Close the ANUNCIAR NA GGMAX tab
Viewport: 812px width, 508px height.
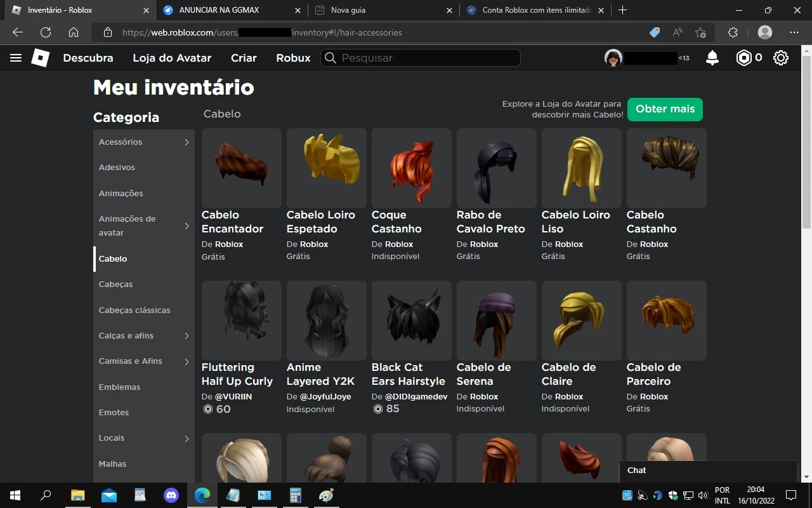pyautogui.click(x=298, y=10)
